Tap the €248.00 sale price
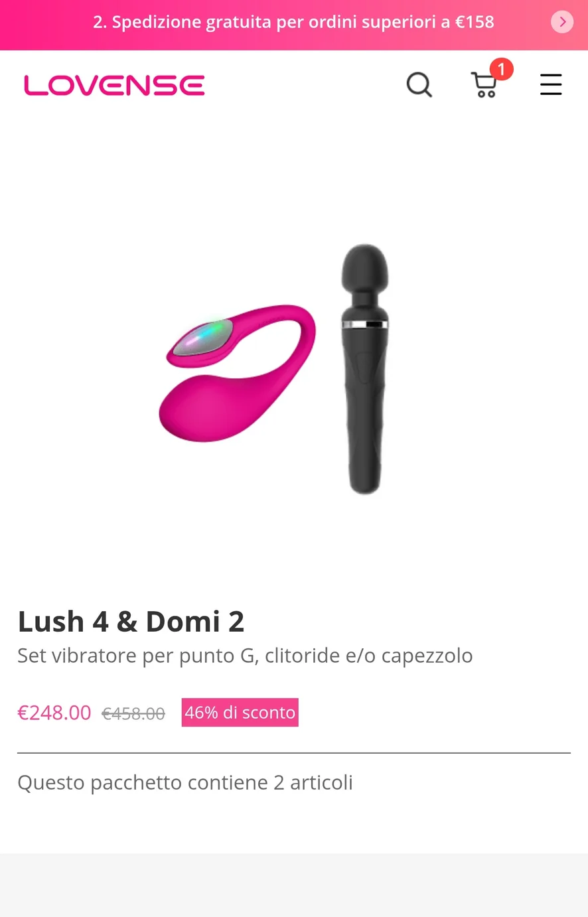The width and height of the screenshot is (588, 917). [54, 713]
